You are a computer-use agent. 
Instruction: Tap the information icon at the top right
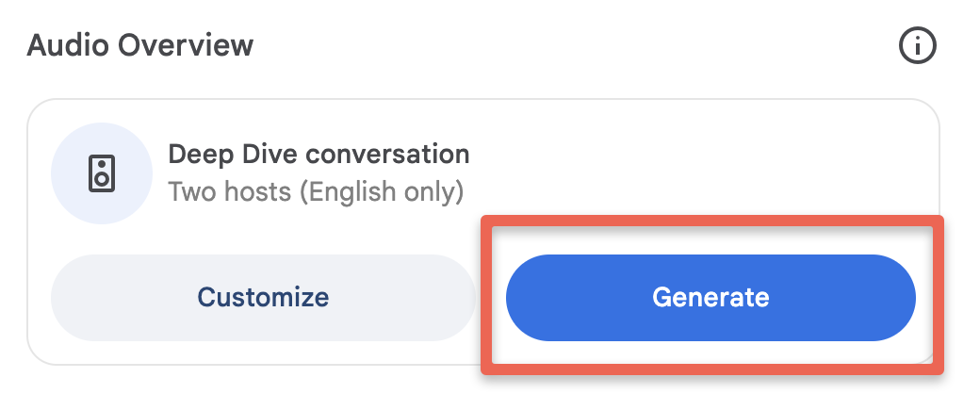click(918, 45)
